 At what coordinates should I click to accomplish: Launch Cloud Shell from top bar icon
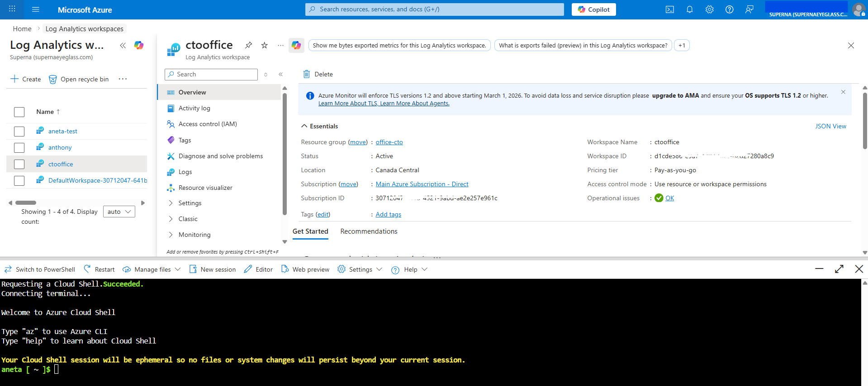click(x=670, y=9)
